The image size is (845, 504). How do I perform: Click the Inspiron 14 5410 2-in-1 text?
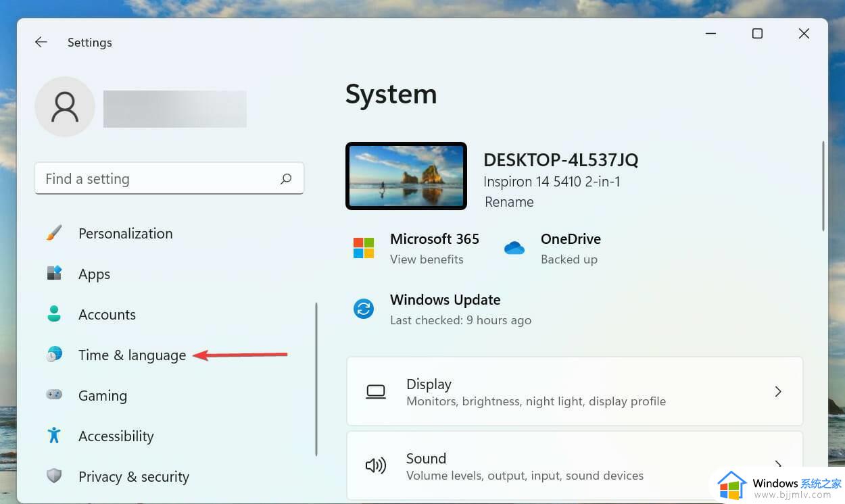(552, 182)
